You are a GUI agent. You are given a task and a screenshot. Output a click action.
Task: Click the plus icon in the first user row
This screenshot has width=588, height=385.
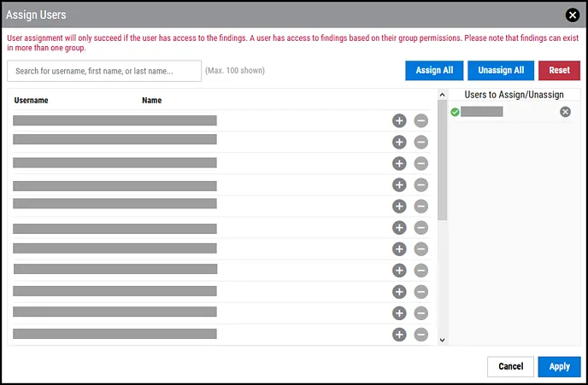(x=399, y=120)
